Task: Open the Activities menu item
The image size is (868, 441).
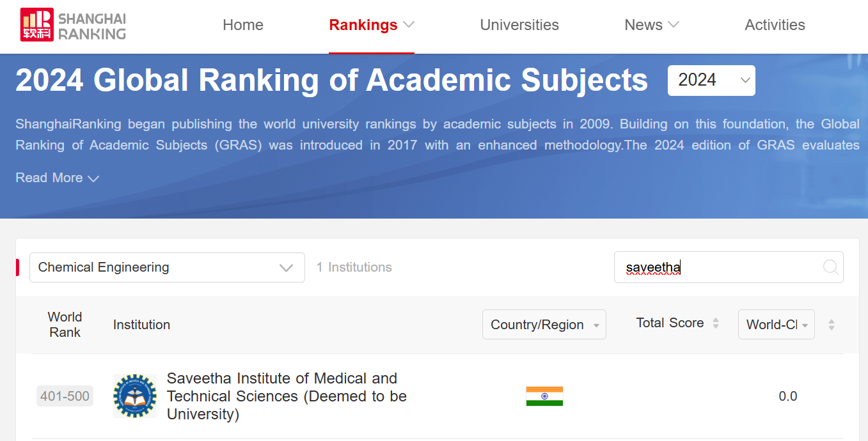Action: pyautogui.click(x=775, y=25)
